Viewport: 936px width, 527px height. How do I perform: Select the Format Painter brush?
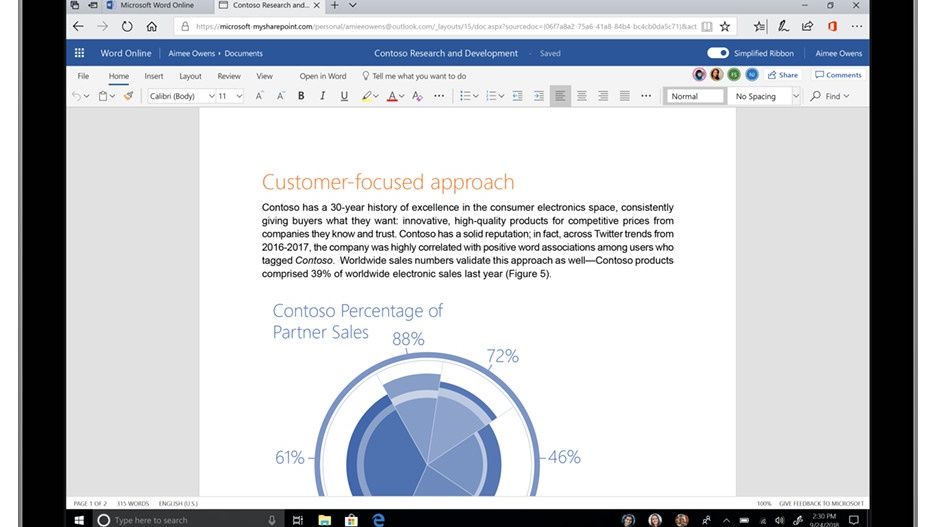tap(128, 96)
